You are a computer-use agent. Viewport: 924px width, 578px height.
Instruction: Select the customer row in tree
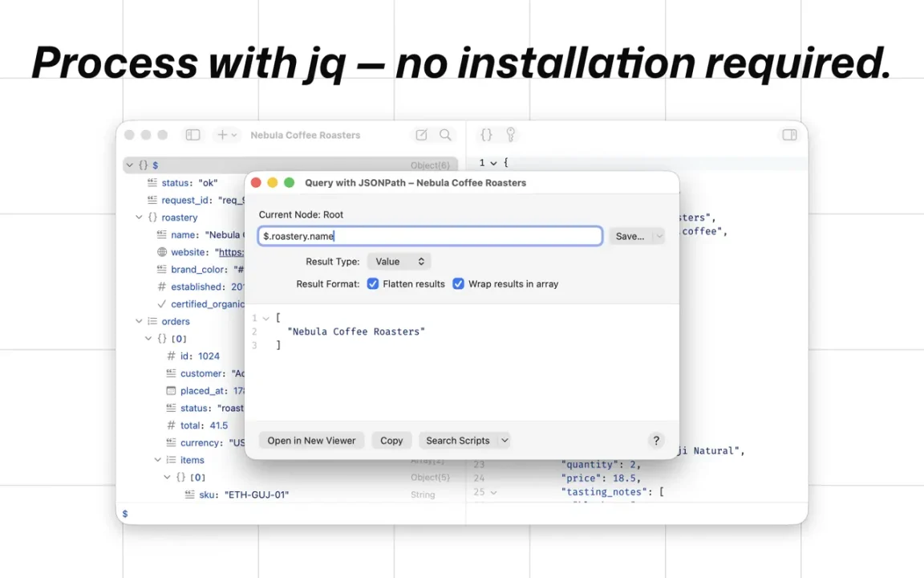(x=184, y=373)
